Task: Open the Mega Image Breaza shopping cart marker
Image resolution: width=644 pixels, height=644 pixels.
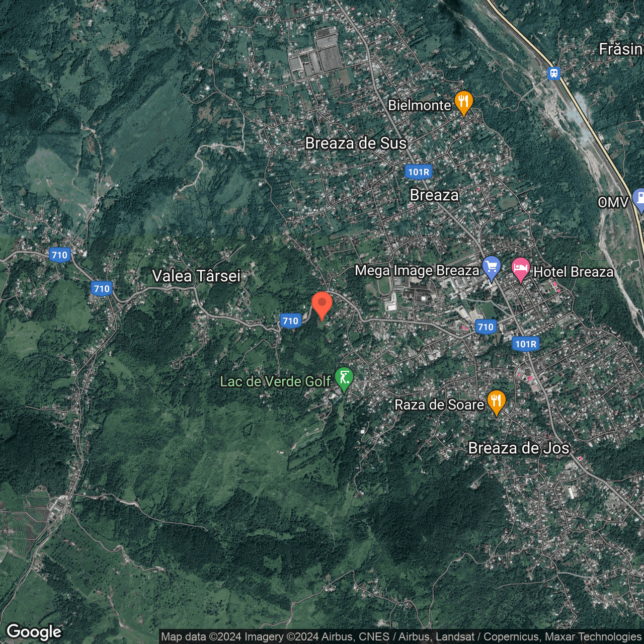Action: tap(491, 267)
